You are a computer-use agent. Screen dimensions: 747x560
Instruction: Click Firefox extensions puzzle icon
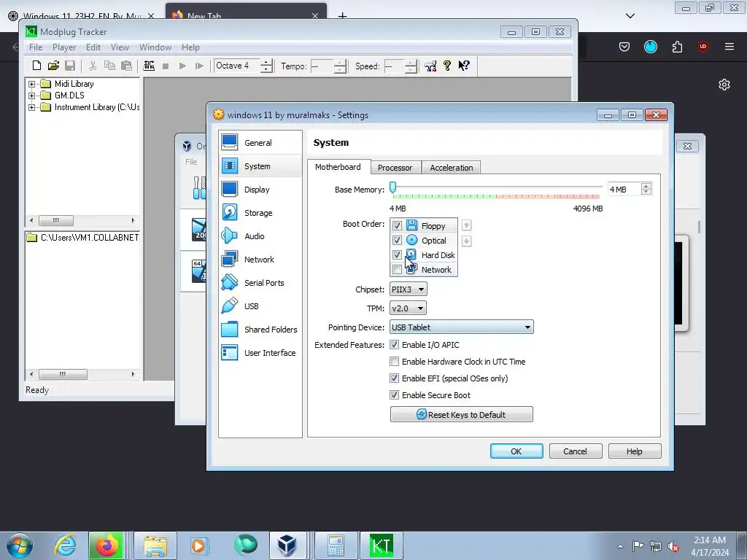(677, 47)
